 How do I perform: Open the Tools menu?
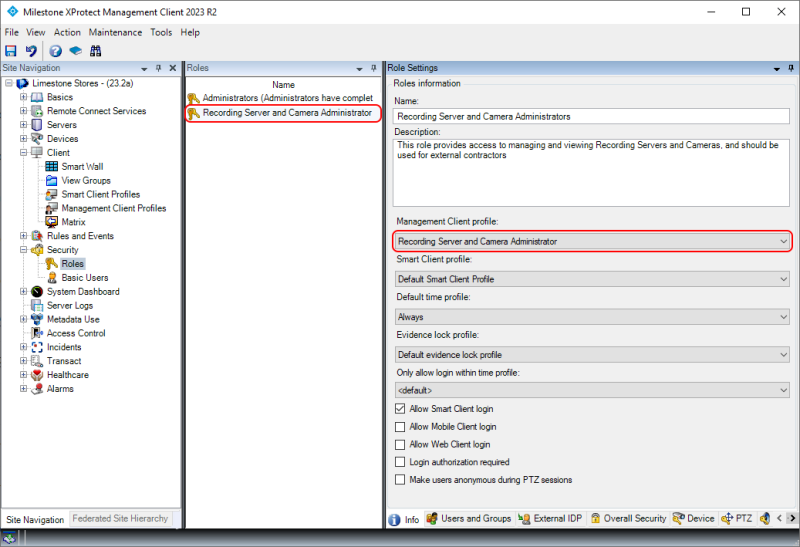[161, 32]
